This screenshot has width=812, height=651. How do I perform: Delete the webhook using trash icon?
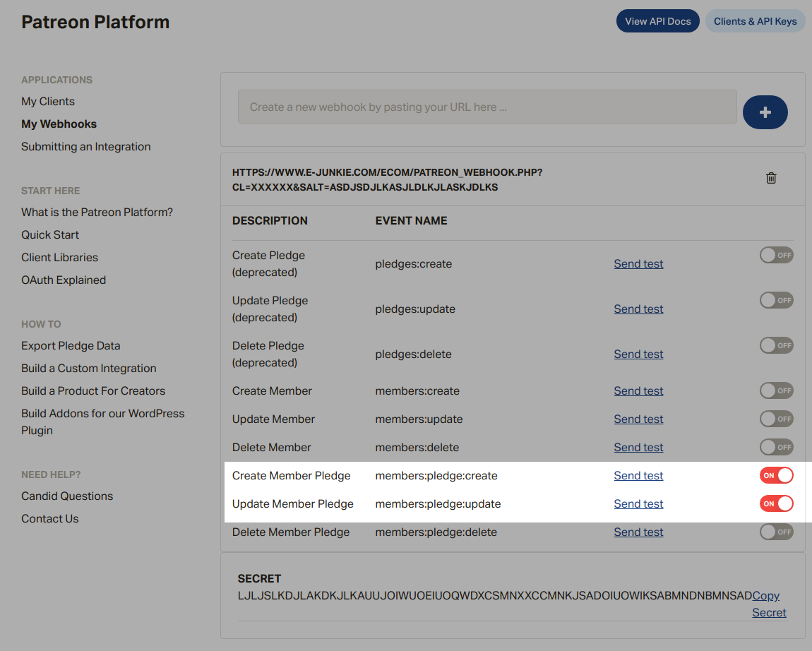coord(771,178)
